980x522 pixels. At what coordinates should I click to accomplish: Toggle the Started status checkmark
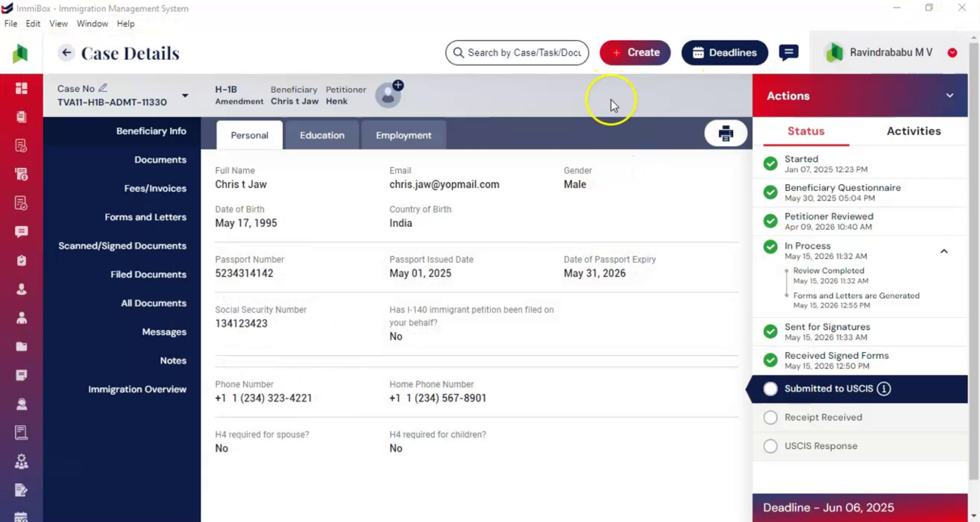pos(771,164)
